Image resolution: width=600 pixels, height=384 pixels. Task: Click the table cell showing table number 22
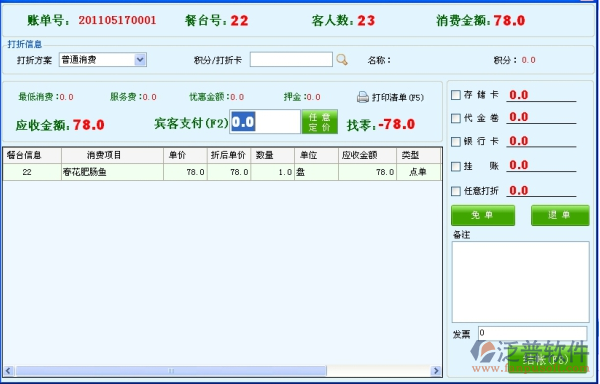tap(32, 172)
